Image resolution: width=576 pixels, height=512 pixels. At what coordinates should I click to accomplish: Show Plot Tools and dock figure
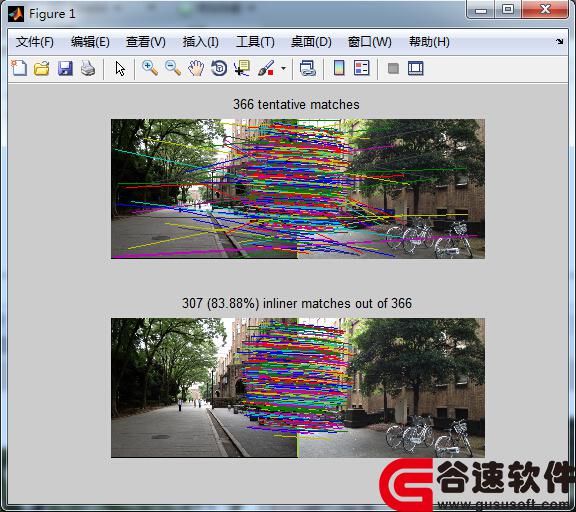pos(415,68)
